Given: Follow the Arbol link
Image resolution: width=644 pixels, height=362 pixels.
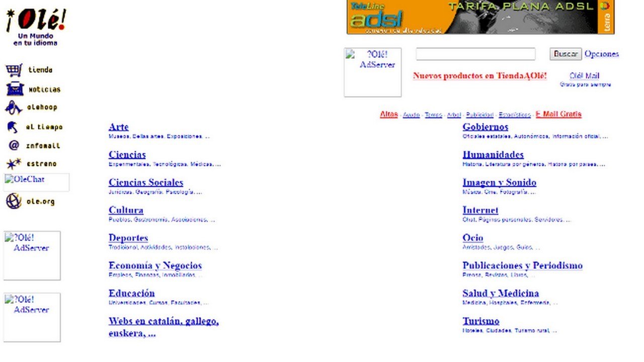Looking at the screenshot, I should 454,115.
